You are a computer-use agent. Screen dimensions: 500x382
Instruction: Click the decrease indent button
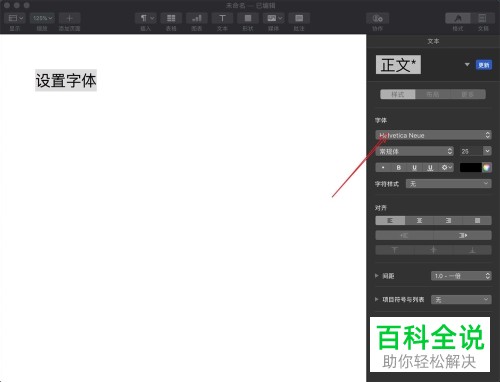pyautogui.click(x=404, y=235)
